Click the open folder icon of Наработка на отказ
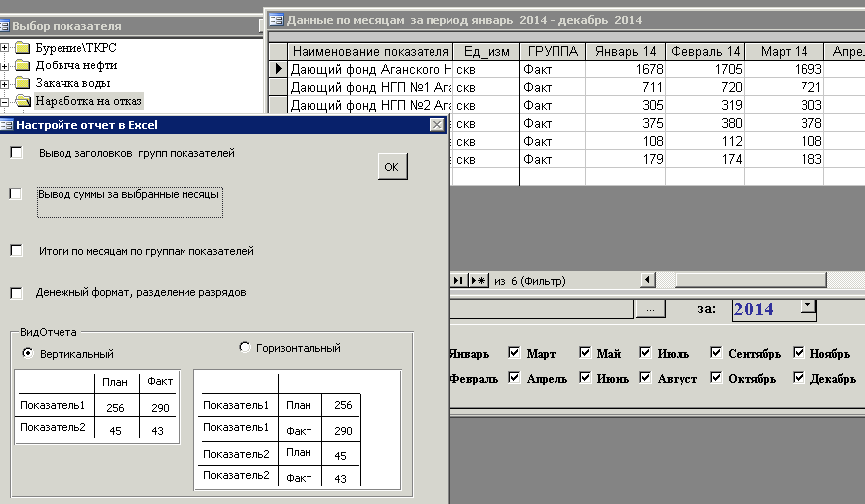The image size is (865, 504). click(23, 101)
